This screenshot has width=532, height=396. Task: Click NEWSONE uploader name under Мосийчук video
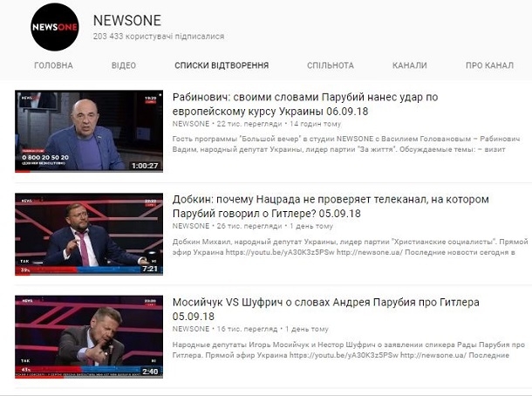(x=191, y=329)
